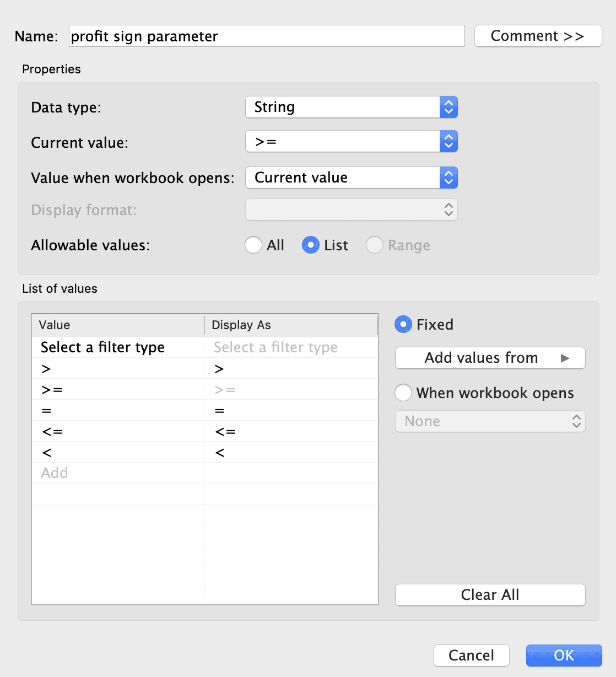
Task: Click the Cancel button
Action: (x=471, y=655)
